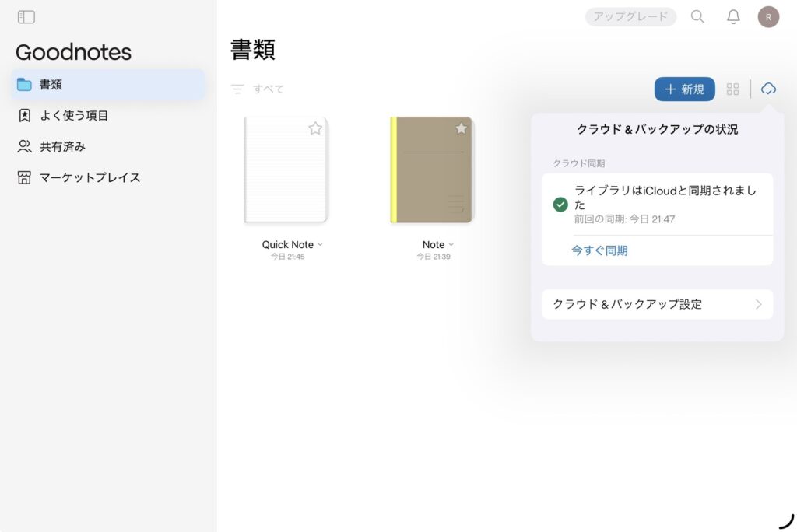Click the 新規 button

pos(684,89)
